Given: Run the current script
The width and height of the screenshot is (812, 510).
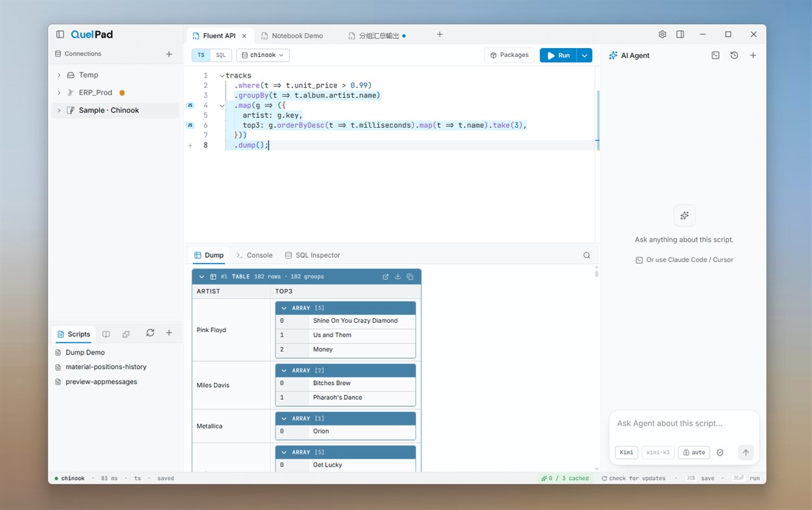Looking at the screenshot, I should (x=558, y=56).
